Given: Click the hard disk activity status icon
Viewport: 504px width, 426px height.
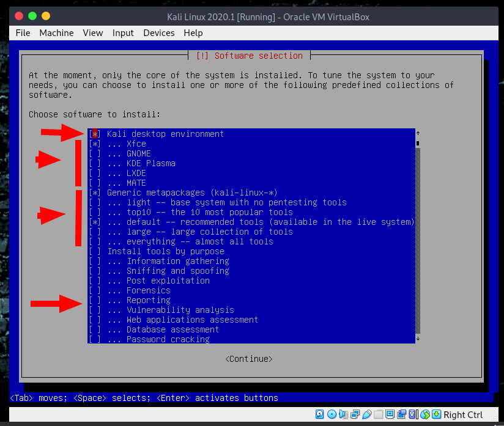Looking at the screenshot, I should tap(319, 414).
